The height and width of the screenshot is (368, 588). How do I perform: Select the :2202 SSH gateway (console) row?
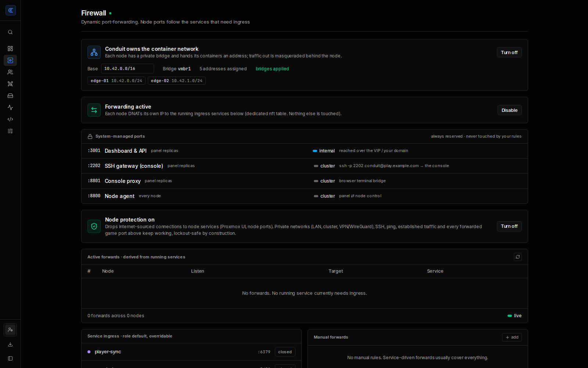(305, 166)
